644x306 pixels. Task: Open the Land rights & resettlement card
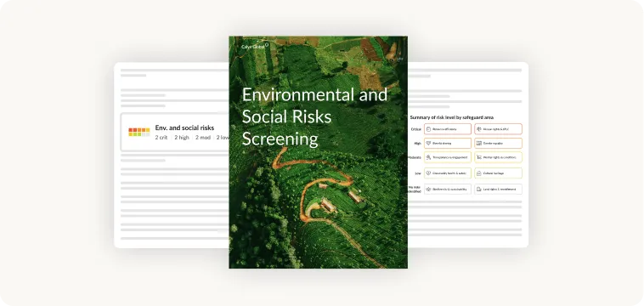coord(498,190)
